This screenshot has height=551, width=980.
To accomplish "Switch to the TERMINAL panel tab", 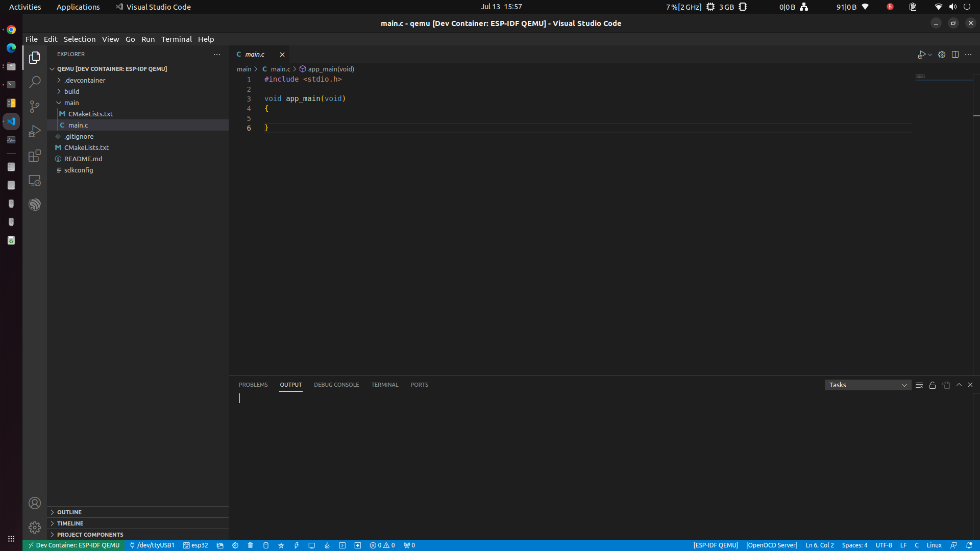I will pyautogui.click(x=384, y=385).
